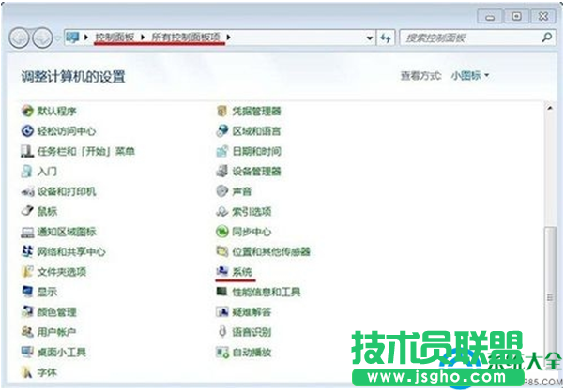Expand arrow after 控制面板 breadcrumb
The height and width of the screenshot is (392, 565).
coord(143,38)
